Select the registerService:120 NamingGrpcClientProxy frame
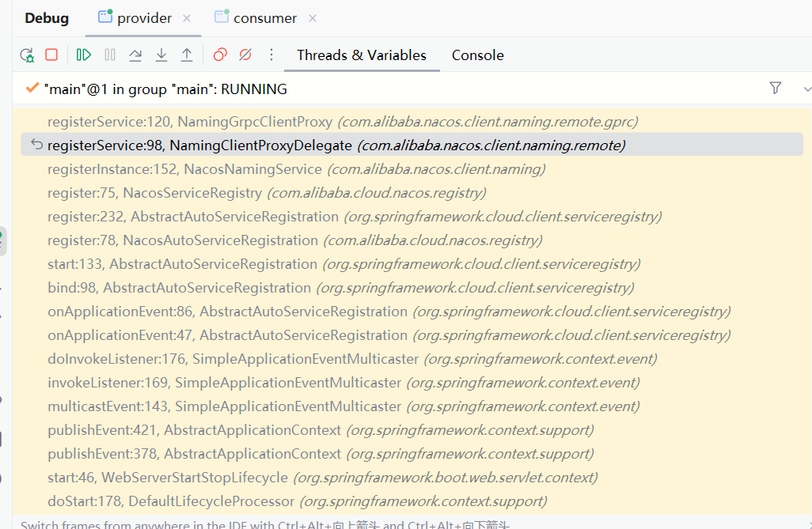Image resolution: width=812 pixels, height=529 pixels. point(190,122)
